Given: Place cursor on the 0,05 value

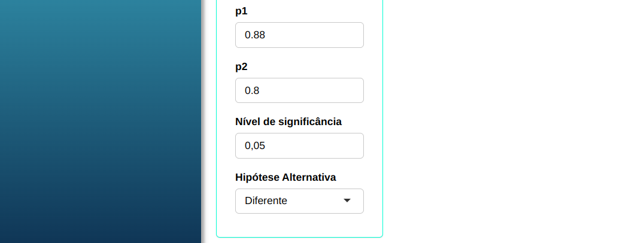Looking at the screenshot, I should pos(255,146).
